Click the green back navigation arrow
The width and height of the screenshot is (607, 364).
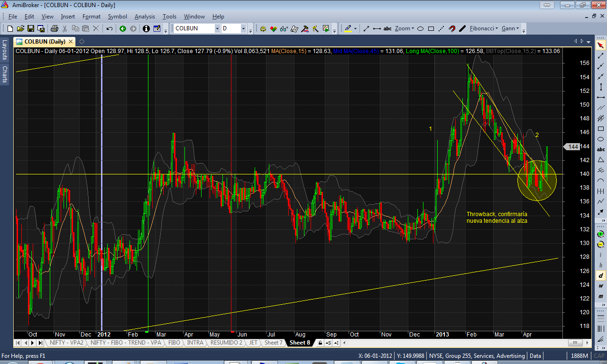[123, 28]
